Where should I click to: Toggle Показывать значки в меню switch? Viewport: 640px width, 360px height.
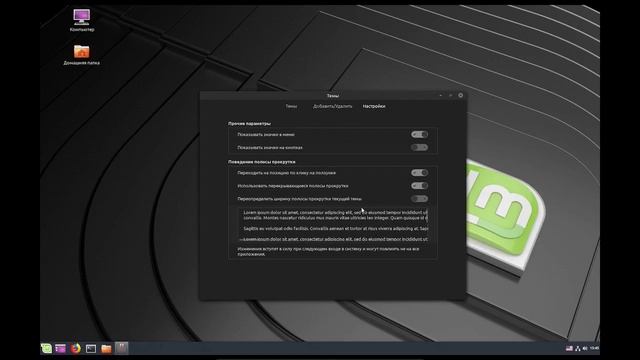(x=419, y=134)
